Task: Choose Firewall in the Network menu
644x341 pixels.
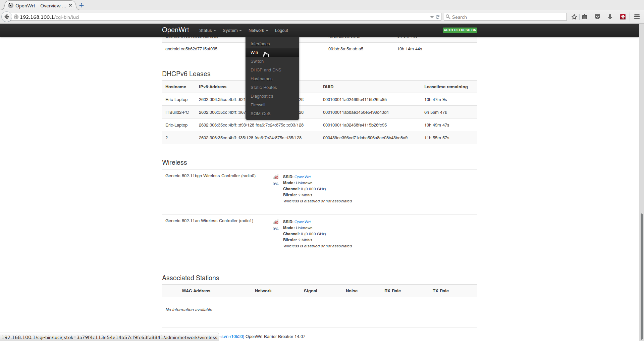Action: [258, 105]
